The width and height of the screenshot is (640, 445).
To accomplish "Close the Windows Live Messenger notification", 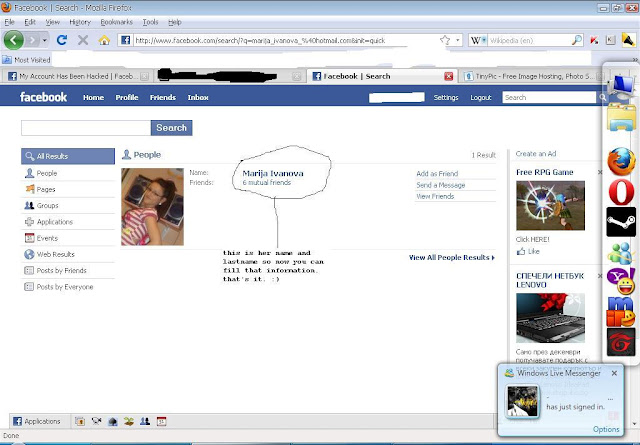I will point(614,373).
